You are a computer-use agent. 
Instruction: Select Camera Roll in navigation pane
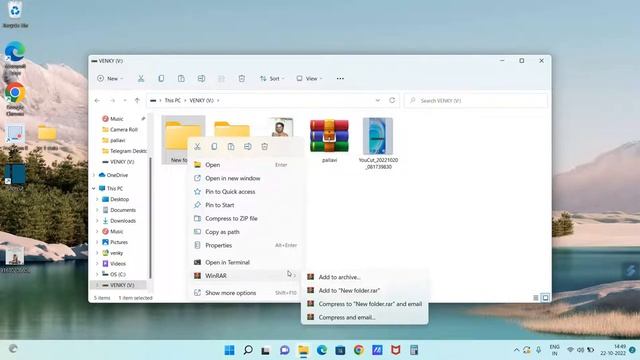[x=120, y=129]
